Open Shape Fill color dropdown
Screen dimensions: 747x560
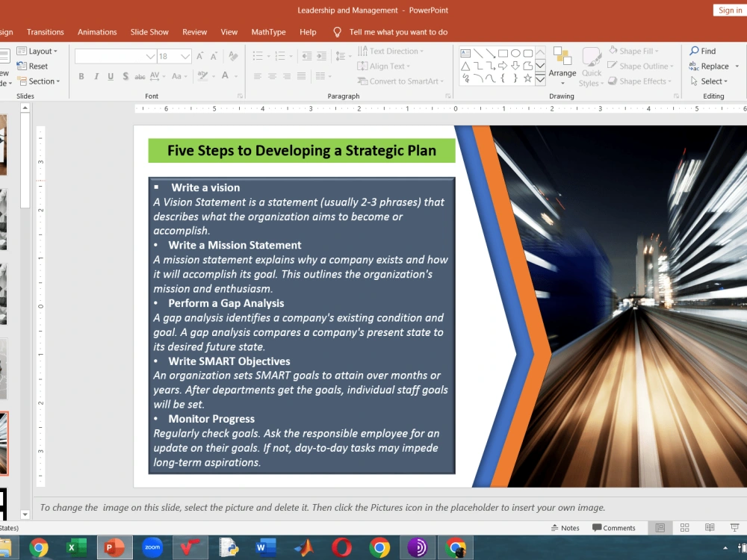pyautogui.click(x=633, y=51)
